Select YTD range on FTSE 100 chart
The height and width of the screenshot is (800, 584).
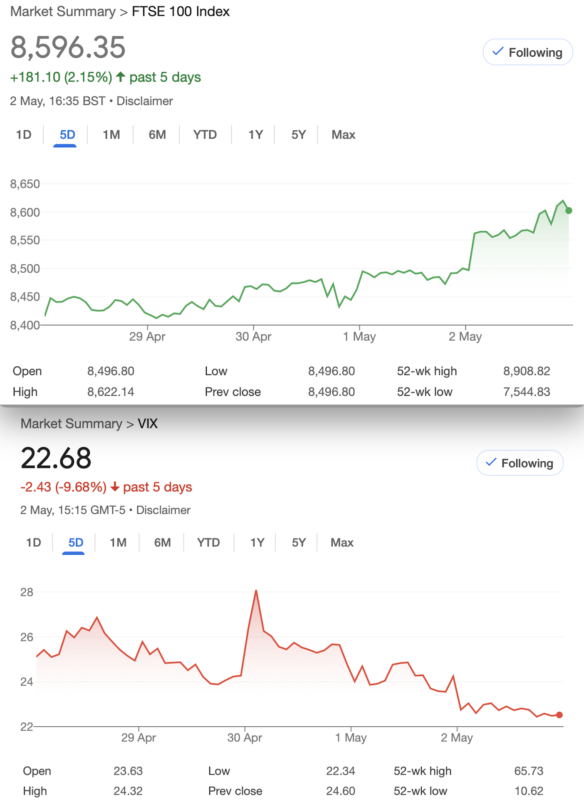(205, 135)
